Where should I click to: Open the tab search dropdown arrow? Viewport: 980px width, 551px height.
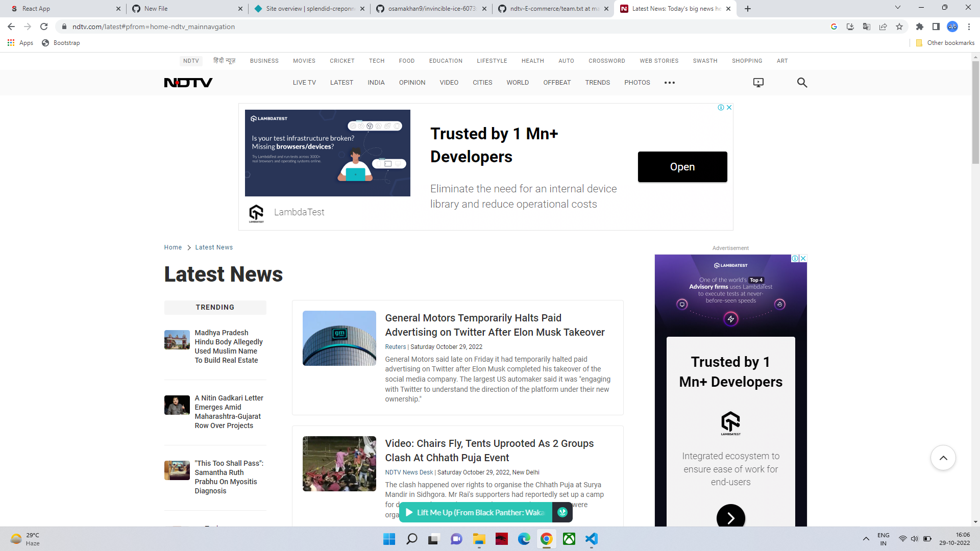tap(897, 7)
